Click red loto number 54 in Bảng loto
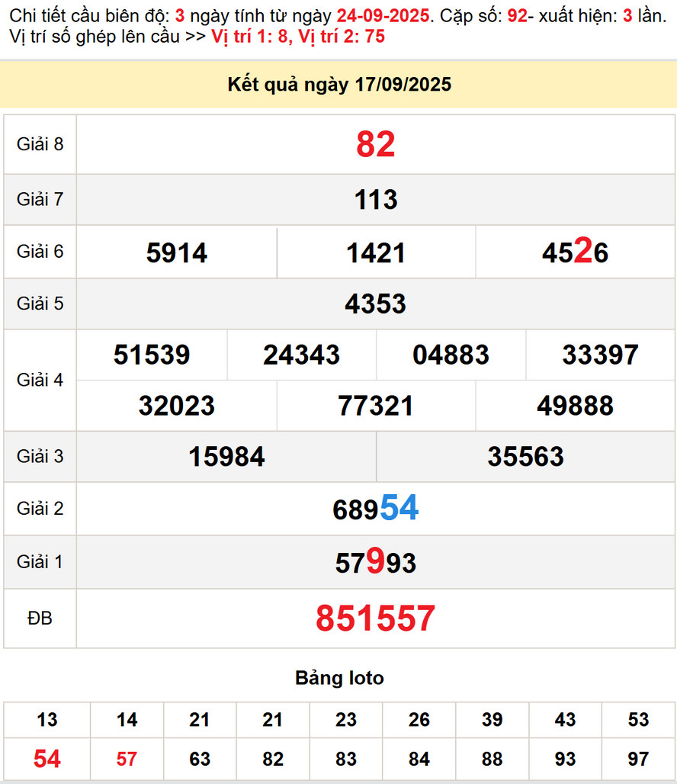The height and width of the screenshot is (784, 677). click(x=47, y=759)
